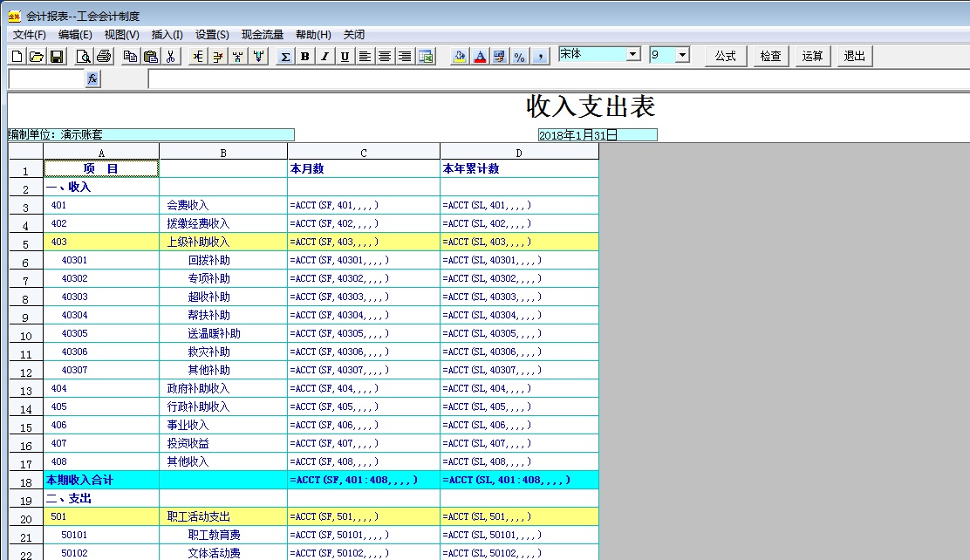Click the Sigma sum icon
This screenshot has height=560, width=970.
pyautogui.click(x=285, y=57)
